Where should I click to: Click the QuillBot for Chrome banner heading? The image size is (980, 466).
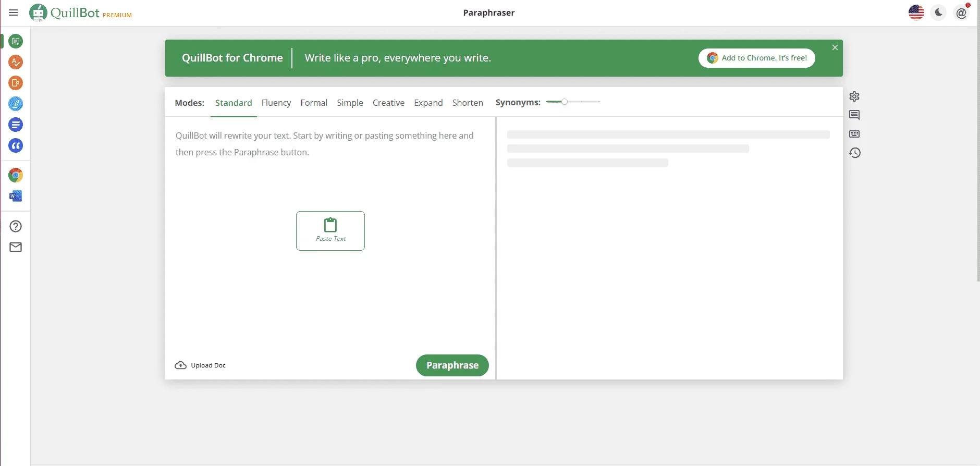232,58
